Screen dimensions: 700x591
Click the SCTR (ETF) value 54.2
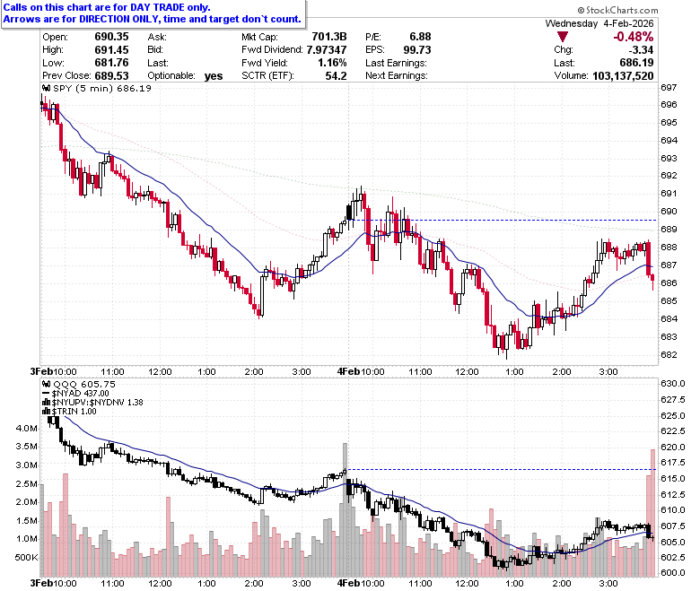(336, 76)
